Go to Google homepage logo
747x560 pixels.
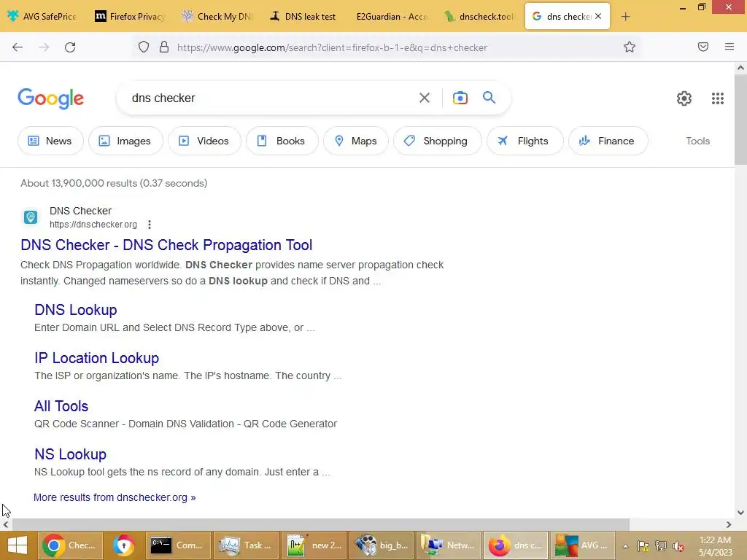[51, 98]
